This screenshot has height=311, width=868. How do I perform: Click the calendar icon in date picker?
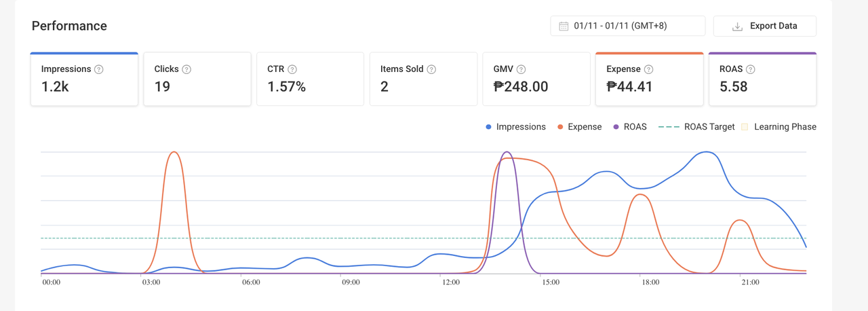564,26
